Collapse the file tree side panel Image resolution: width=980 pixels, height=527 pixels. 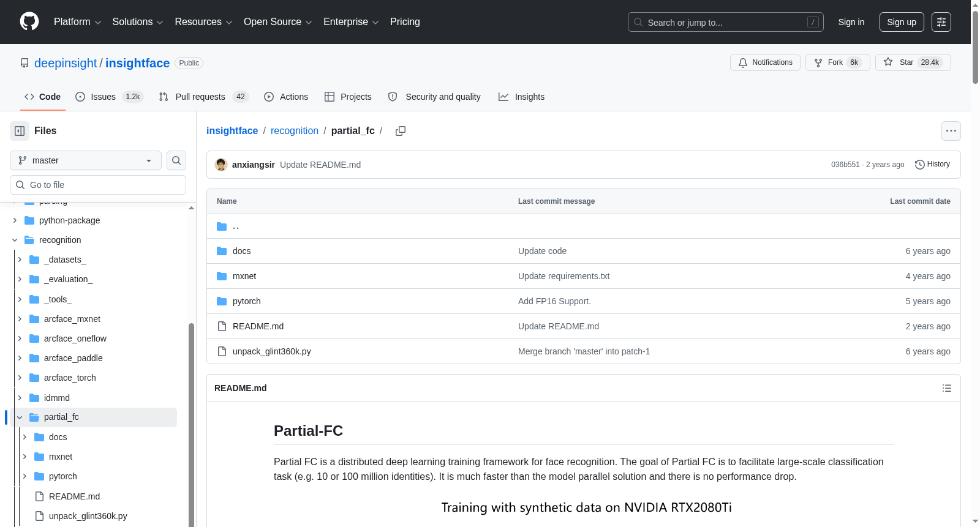point(20,131)
